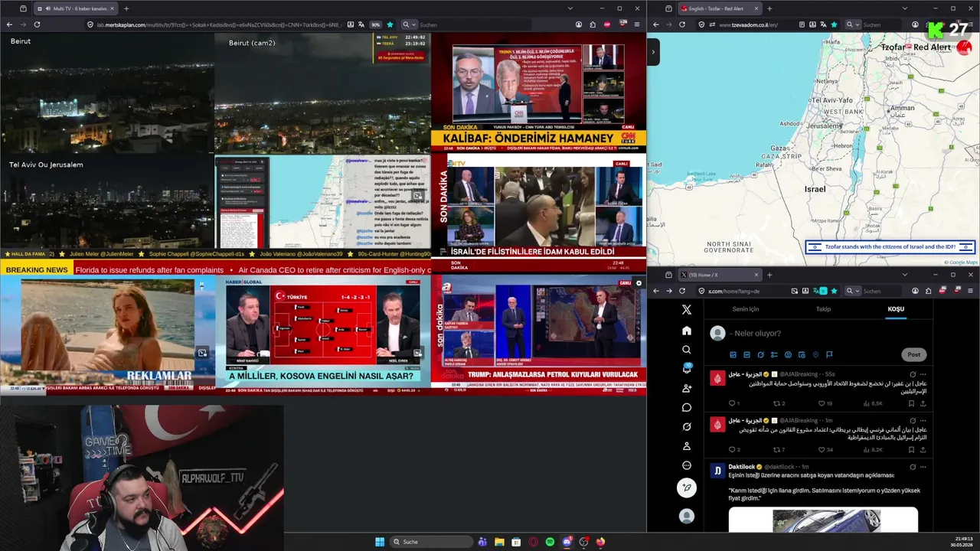Add location pin icon in X composer
980x551 pixels.
pos(815,354)
